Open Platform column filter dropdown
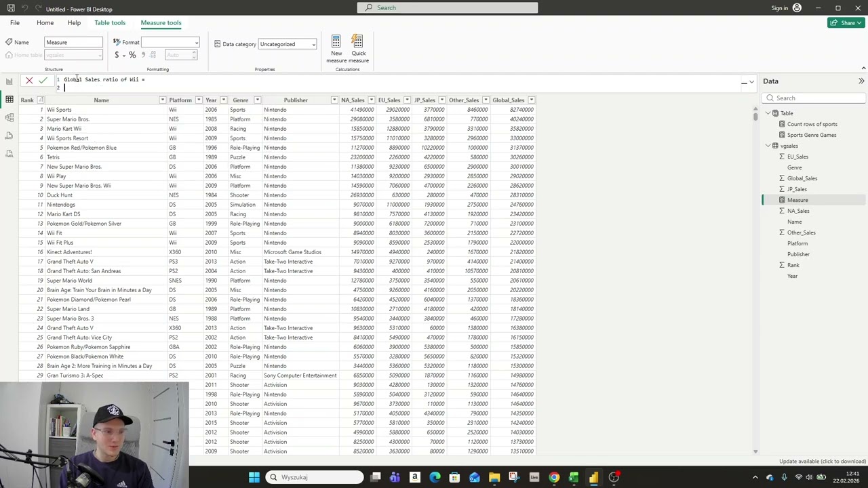 [198, 100]
